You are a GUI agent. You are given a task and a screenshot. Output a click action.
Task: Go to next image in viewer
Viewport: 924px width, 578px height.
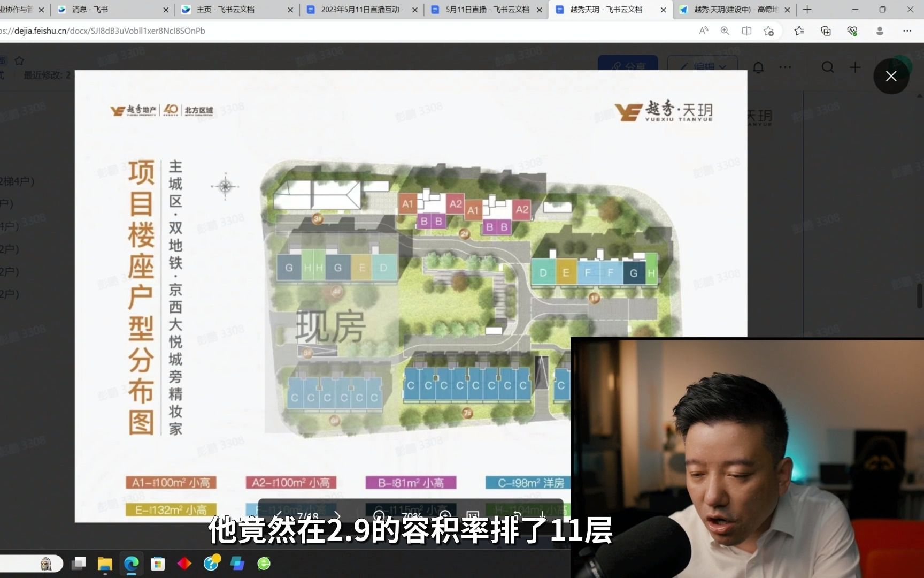337,515
